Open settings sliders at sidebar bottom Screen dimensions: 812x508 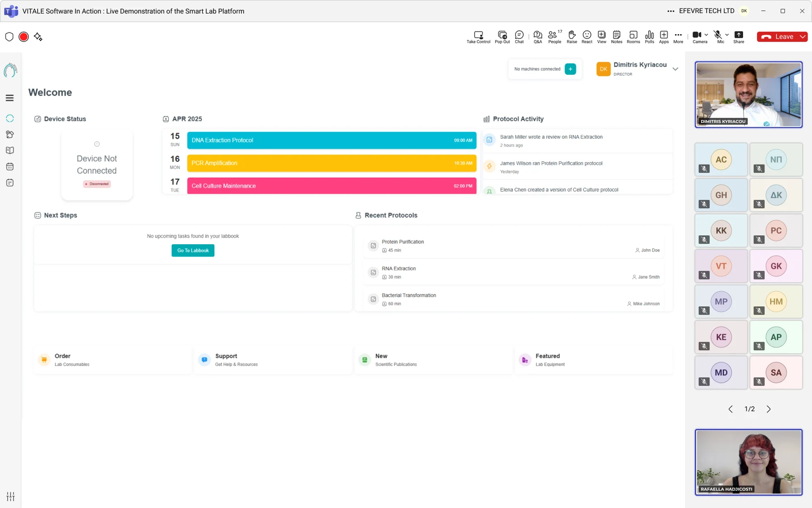[x=10, y=496]
